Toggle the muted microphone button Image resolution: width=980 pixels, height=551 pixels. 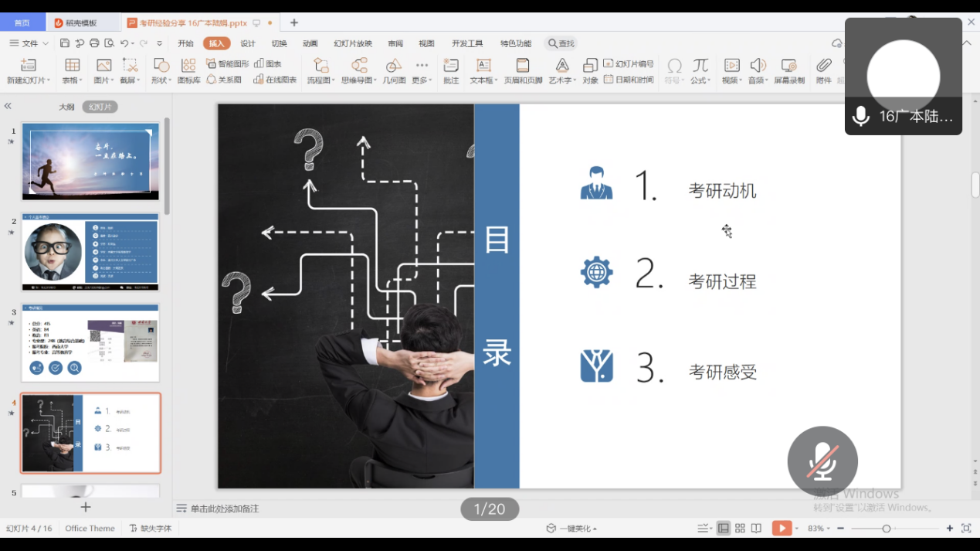coord(822,461)
